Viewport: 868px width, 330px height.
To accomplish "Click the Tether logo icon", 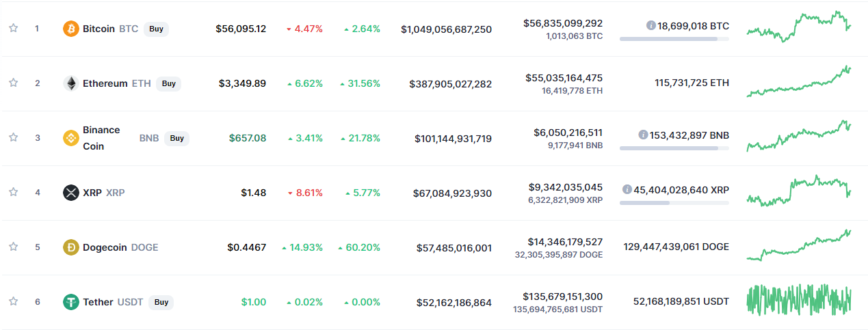I will point(70,302).
